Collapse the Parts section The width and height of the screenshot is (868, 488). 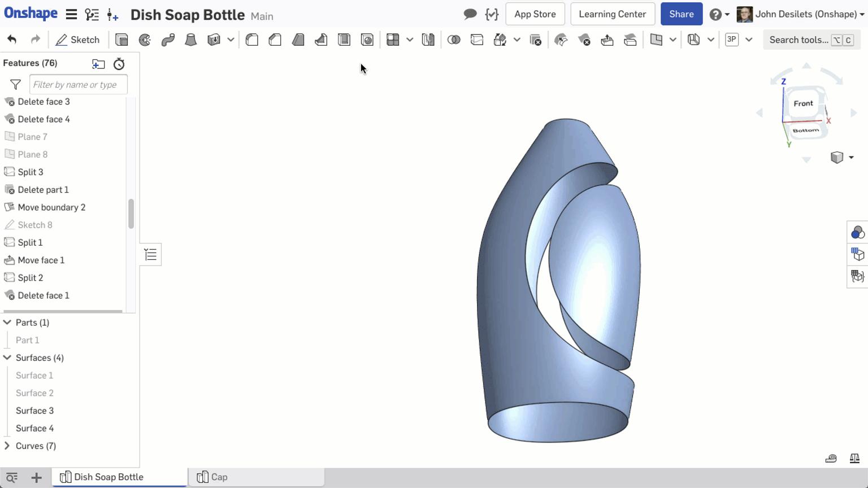coord(7,322)
